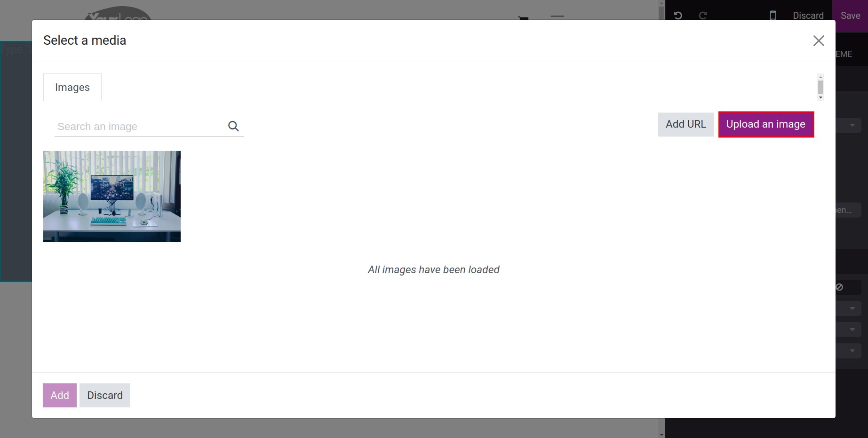Select the desk setup image thumbnail

coord(112,196)
